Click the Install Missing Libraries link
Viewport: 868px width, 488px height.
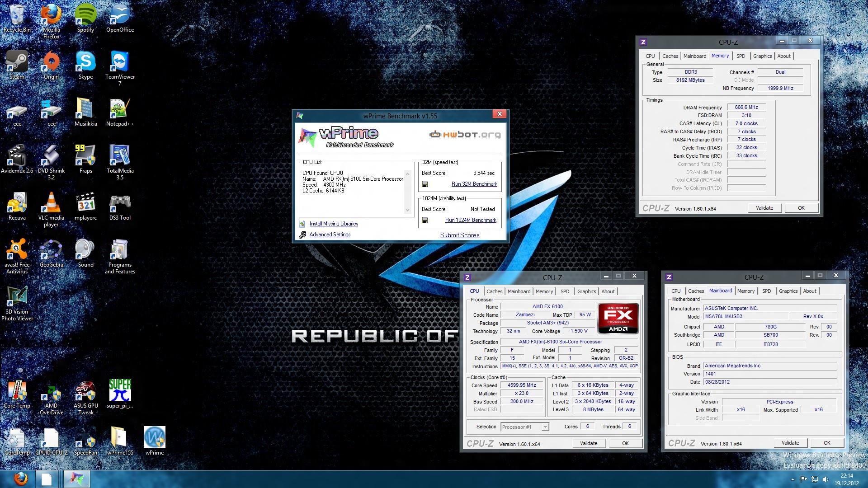[334, 224]
